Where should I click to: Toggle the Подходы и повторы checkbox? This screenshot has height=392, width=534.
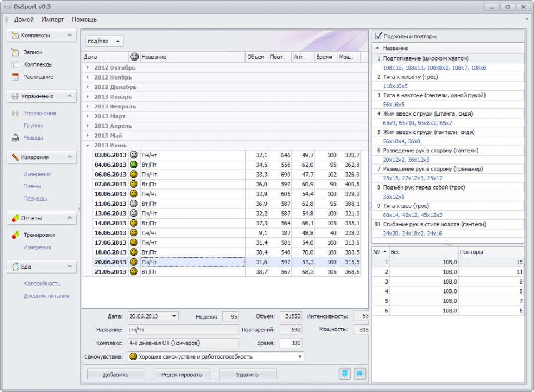click(379, 36)
